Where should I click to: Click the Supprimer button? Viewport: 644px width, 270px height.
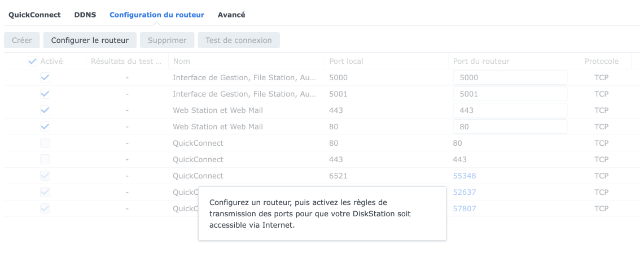point(167,40)
